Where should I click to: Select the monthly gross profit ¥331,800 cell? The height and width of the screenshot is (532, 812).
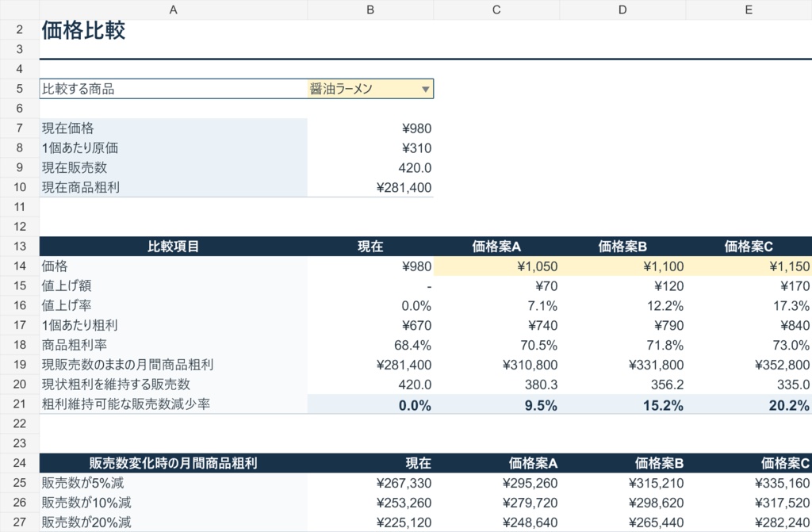pyautogui.click(x=622, y=364)
